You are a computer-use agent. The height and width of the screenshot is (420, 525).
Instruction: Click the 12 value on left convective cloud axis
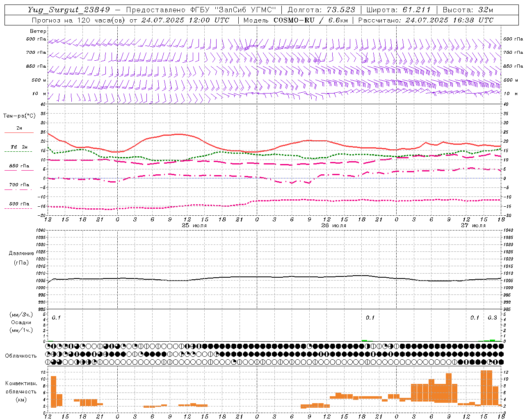click(42, 372)
